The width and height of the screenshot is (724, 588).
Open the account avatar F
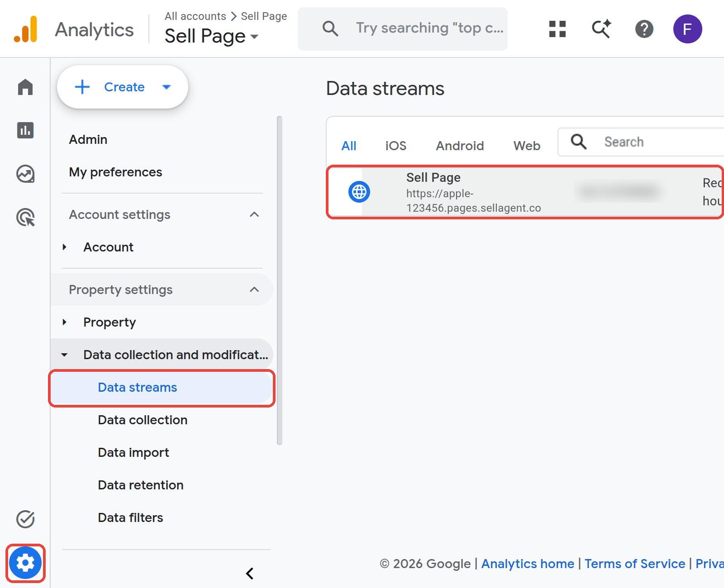[x=687, y=29]
